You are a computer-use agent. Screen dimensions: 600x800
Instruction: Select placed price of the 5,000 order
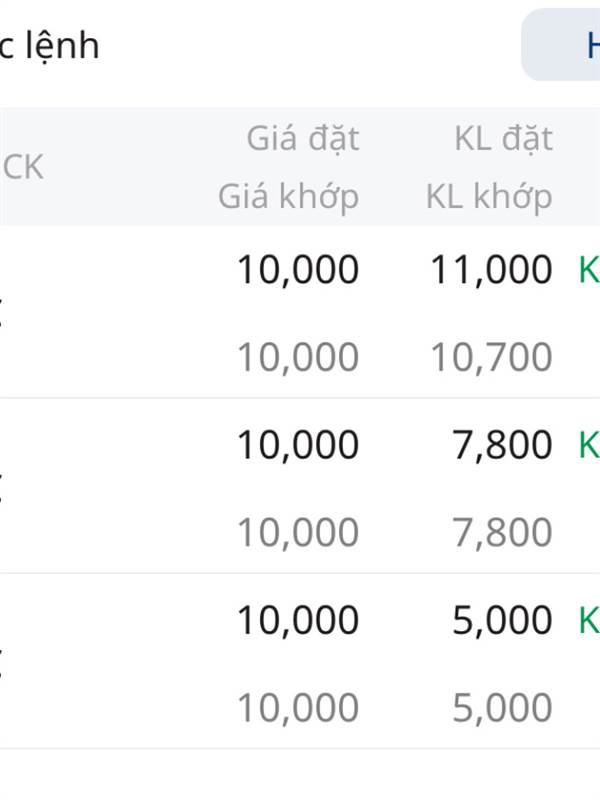pyautogui.click(x=298, y=620)
